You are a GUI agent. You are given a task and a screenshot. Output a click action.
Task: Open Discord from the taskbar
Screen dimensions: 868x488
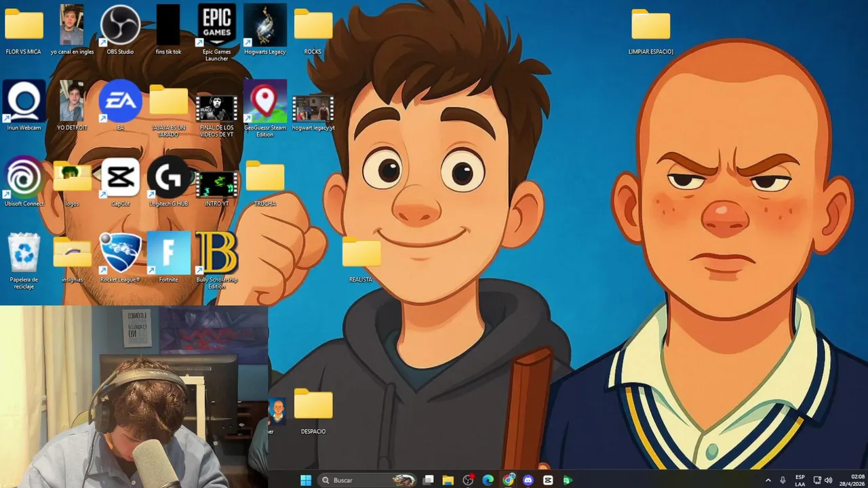(528, 480)
